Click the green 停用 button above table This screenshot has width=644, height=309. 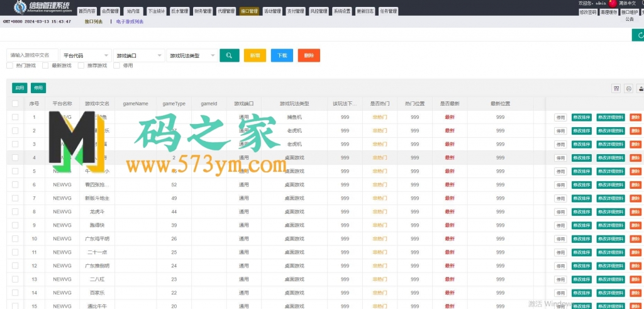[x=38, y=88]
